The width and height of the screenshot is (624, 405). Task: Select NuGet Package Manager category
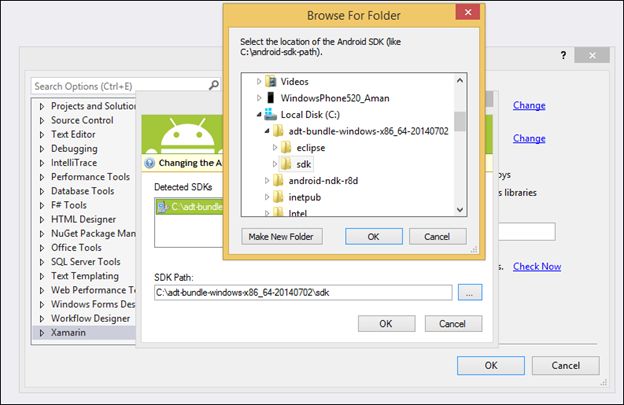point(93,233)
